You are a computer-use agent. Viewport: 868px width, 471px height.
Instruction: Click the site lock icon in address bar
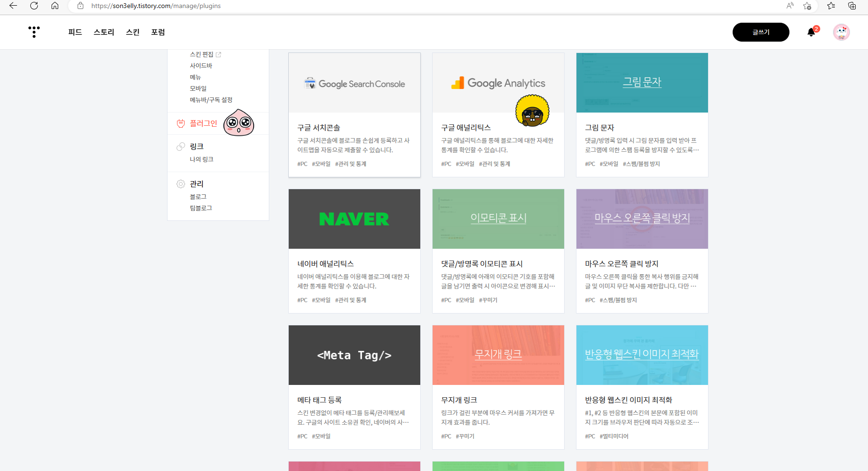click(80, 6)
